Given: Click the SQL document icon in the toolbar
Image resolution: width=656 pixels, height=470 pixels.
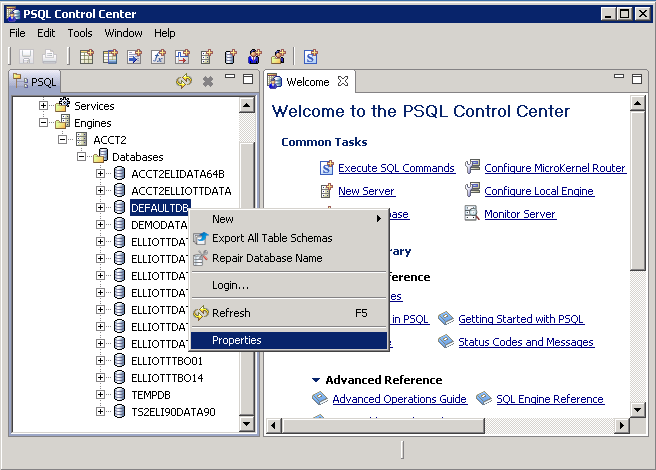Looking at the screenshot, I should (x=311, y=57).
